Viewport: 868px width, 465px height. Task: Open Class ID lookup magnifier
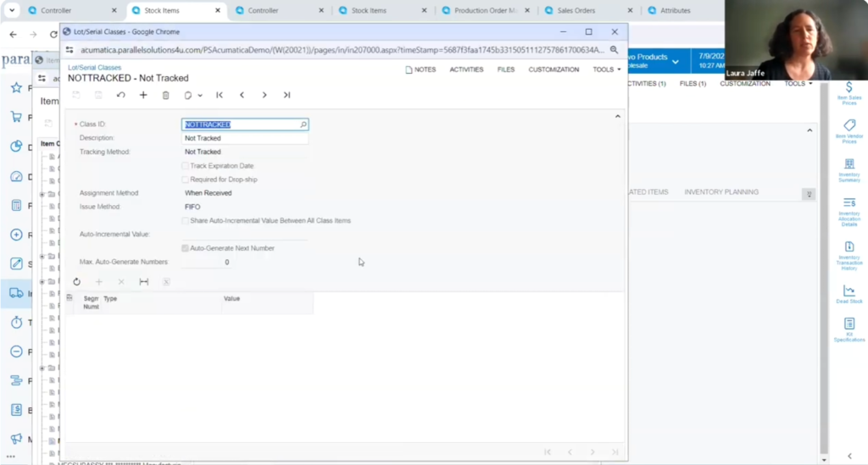(x=303, y=125)
